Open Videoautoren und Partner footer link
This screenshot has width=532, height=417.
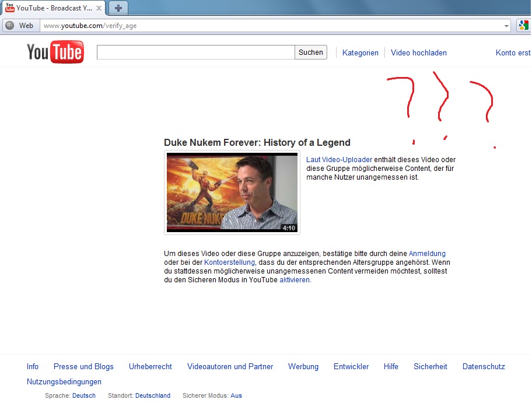[x=230, y=366]
